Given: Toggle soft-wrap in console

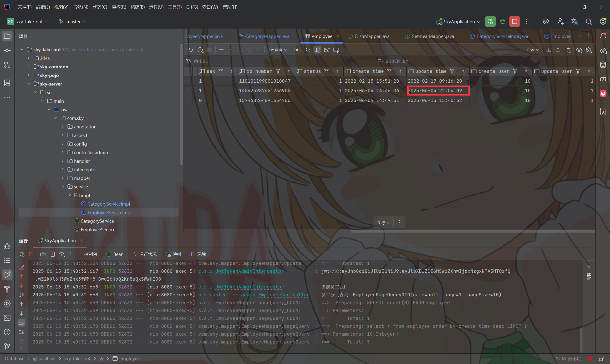Looking at the screenshot, I should point(22,323).
